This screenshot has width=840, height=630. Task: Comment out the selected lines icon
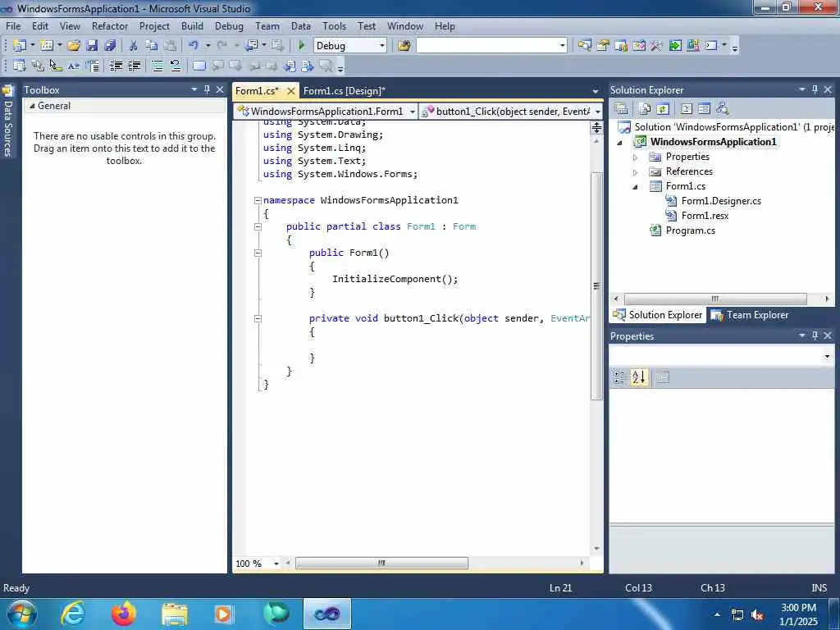157,66
